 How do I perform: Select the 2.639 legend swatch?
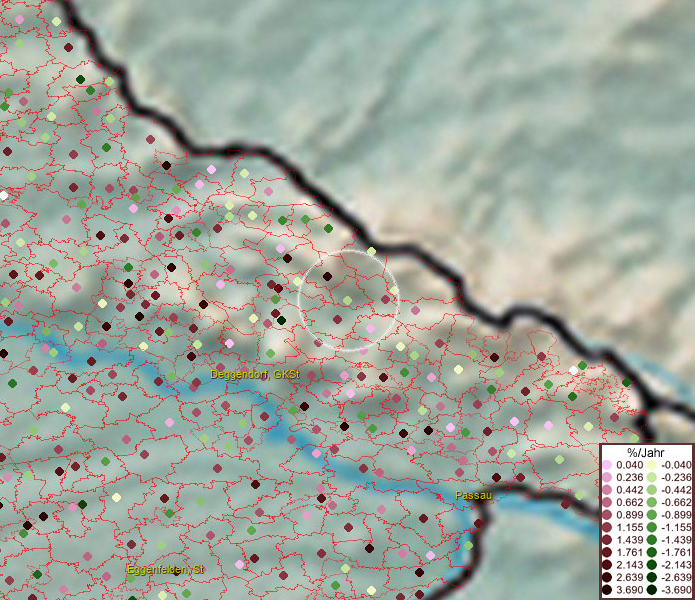coord(607,577)
